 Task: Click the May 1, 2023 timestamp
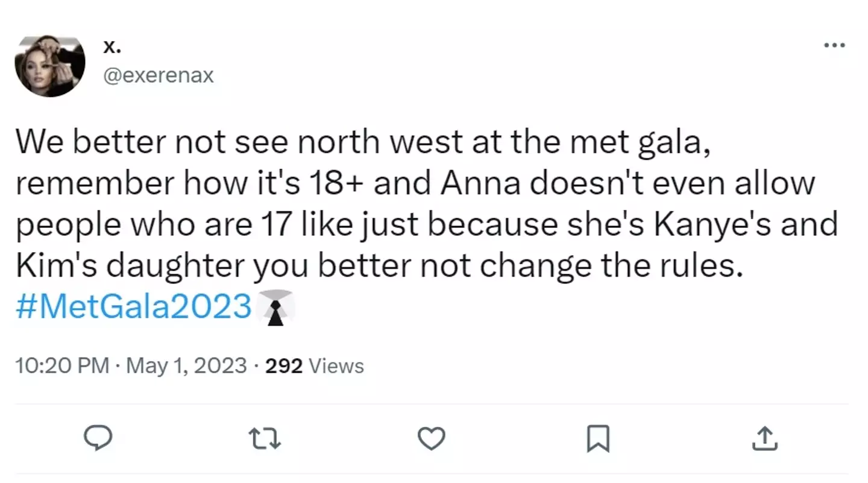184,365
